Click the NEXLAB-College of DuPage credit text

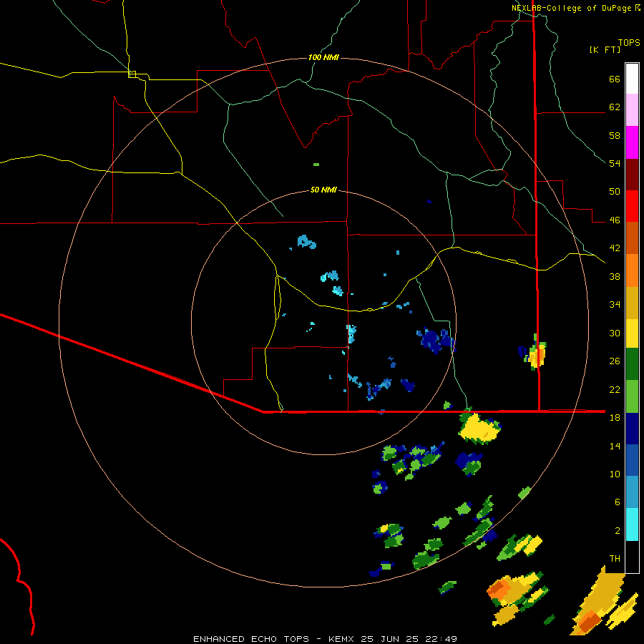pos(571,8)
